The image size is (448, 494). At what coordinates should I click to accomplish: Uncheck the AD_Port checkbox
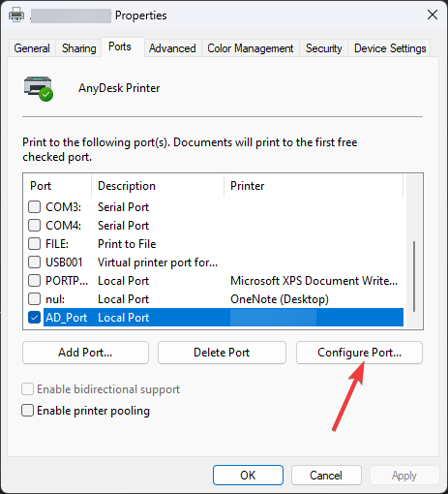pos(34,318)
